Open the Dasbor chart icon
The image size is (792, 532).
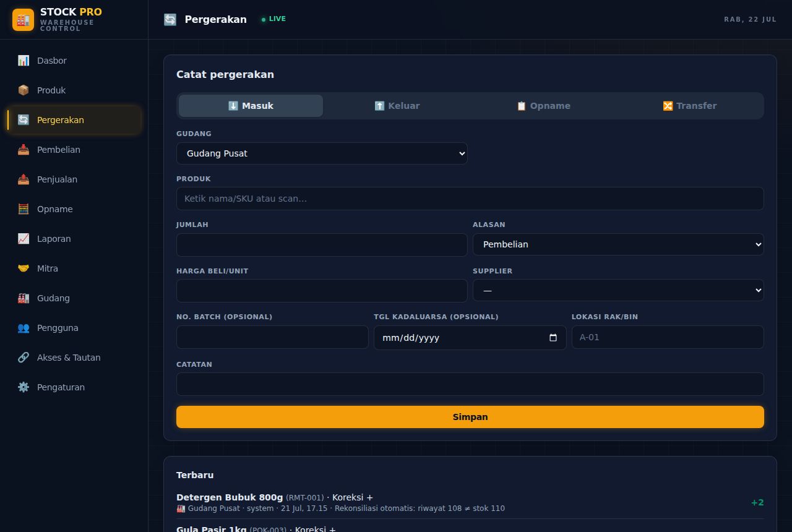(x=24, y=61)
